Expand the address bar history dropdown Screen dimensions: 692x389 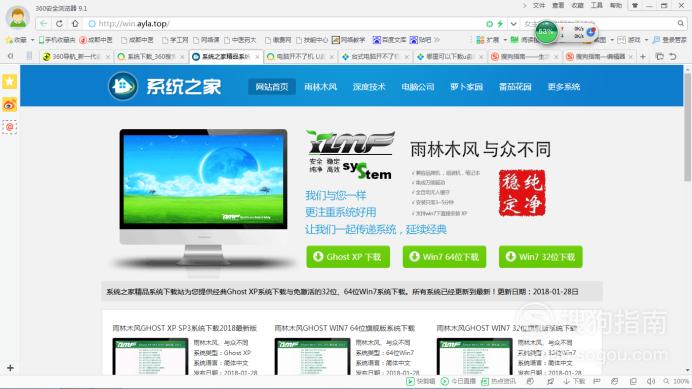(x=513, y=24)
